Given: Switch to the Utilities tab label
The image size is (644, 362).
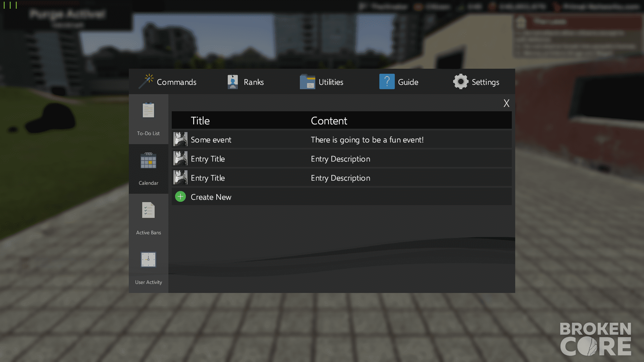Looking at the screenshot, I should click(331, 82).
